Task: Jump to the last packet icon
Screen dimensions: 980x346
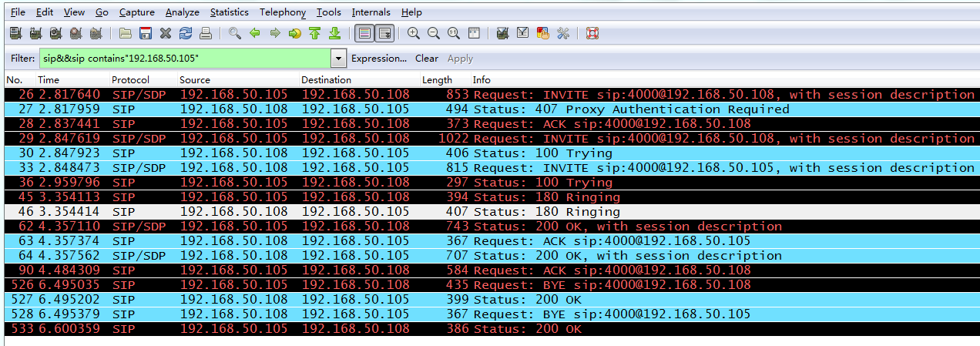Action: click(x=335, y=33)
